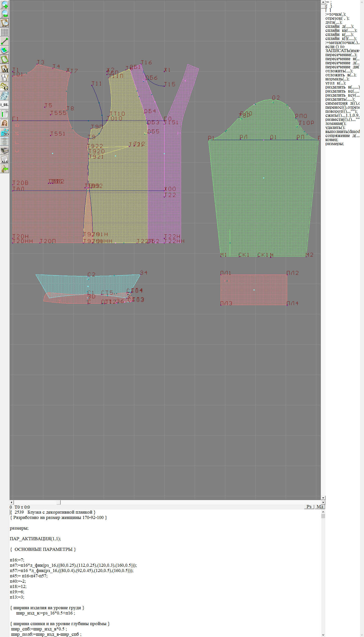The width and height of the screenshot is (364, 637).
Task: Click the compass drafting tool icon
Action: point(5,78)
